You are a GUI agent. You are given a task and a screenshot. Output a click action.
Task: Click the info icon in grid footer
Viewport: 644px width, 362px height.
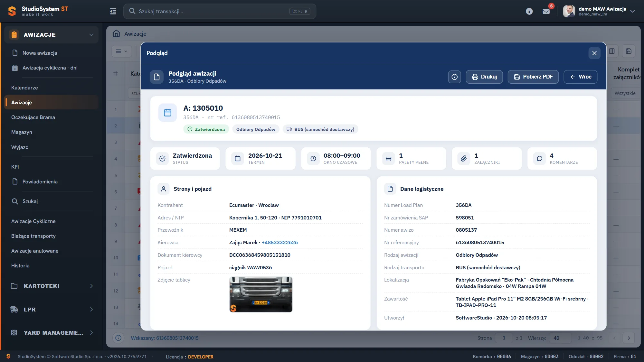[x=118, y=338]
